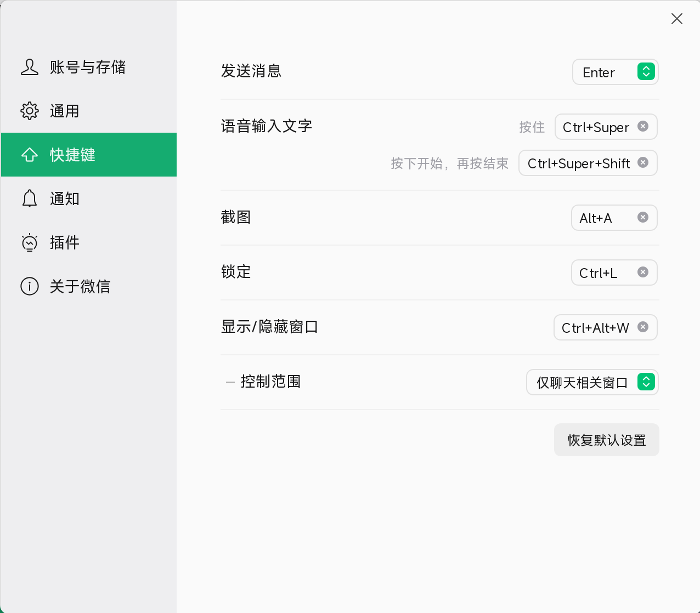Click the 语音输入文字 label
Image resolution: width=700 pixels, height=613 pixels.
[x=267, y=126]
